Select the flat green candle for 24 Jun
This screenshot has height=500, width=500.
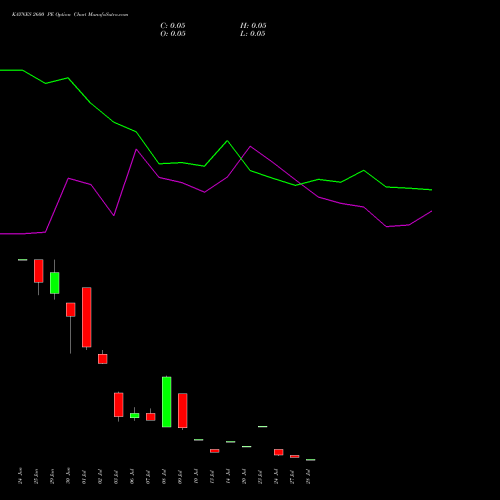click(23, 260)
